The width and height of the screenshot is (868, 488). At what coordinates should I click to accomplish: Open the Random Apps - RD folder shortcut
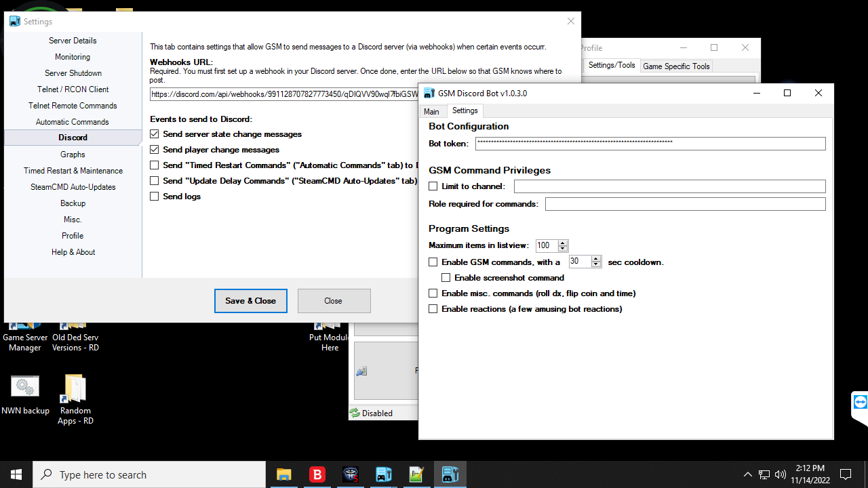pyautogui.click(x=75, y=400)
